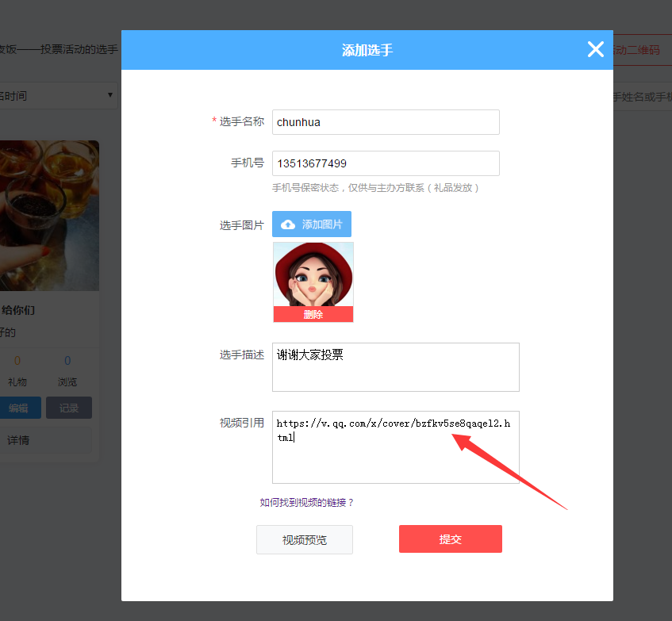Screen dimensions: 672x621
Task: Click the 选手名称 field containing chunhua
Action: 386,122
